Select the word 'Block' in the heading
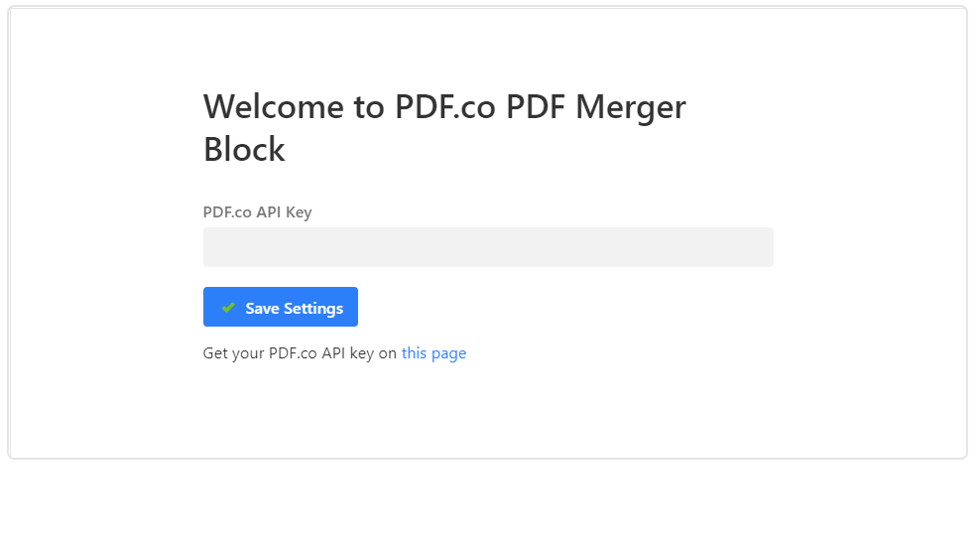The image size is (980, 549). tap(244, 150)
